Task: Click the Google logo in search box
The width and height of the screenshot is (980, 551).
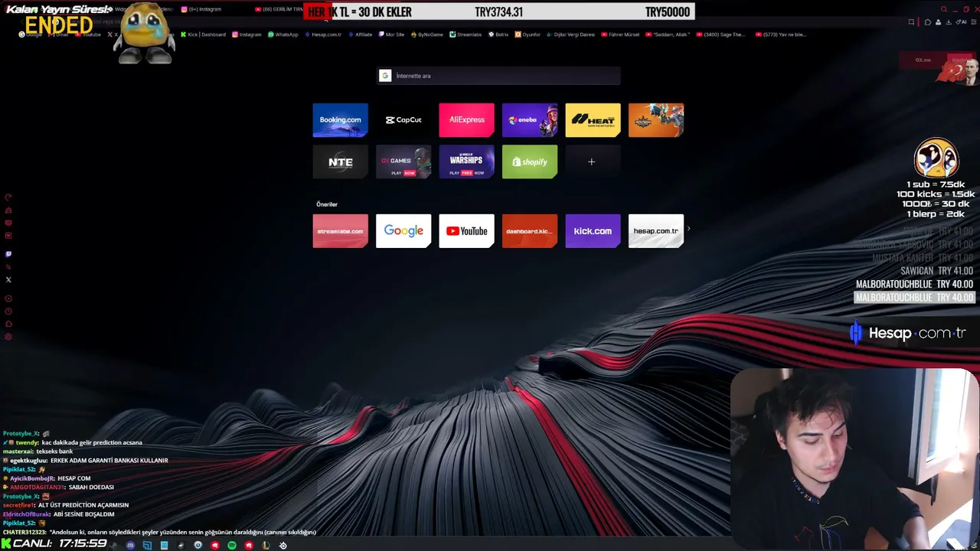Action: (385, 76)
